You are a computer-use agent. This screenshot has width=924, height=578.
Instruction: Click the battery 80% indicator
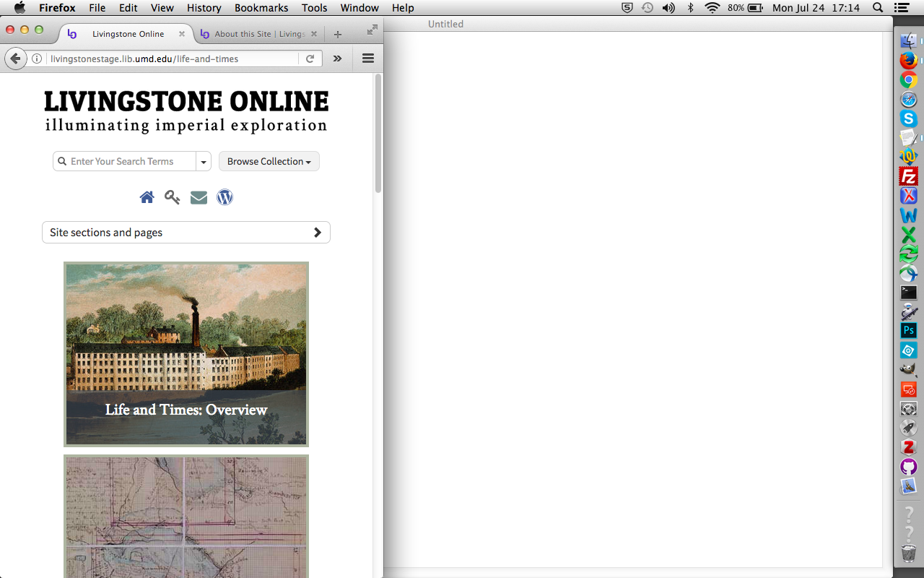coord(746,8)
